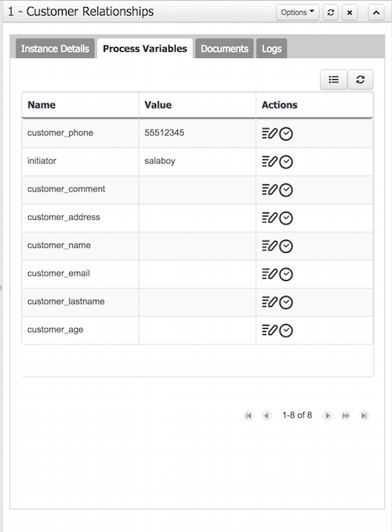View history of customer_phone variable
Image resolution: width=392 pixels, height=532 pixels.
(x=286, y=133)
